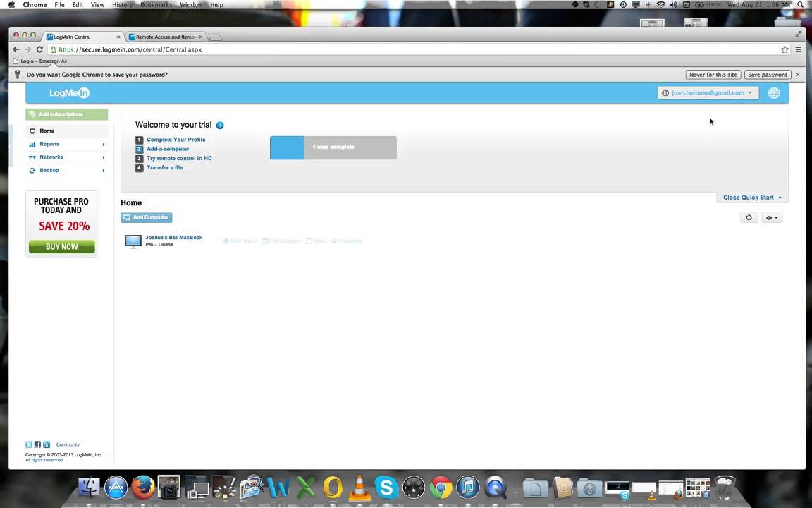Click the refresh computers list icon

pyautogui.click(x=749, y=218)
